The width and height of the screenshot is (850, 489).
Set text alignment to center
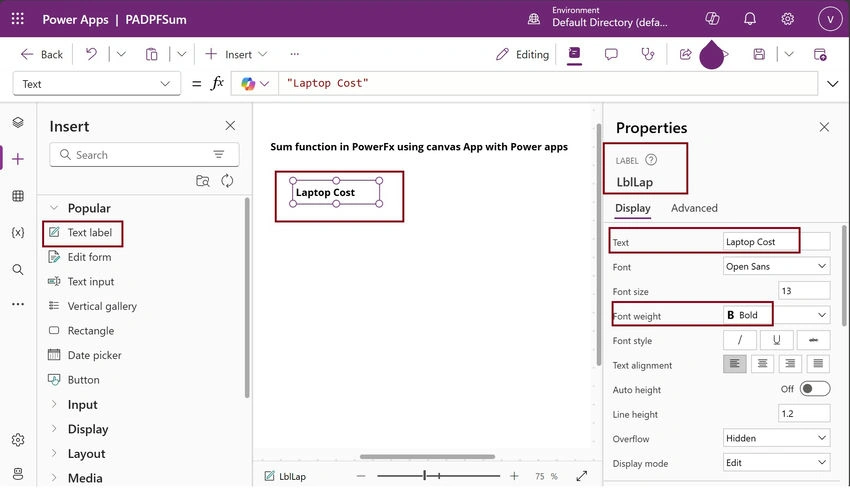click(762, 364)
